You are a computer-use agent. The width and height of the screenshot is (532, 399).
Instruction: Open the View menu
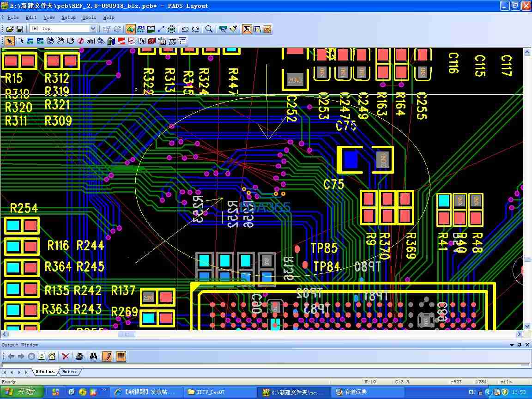click(x=49, y=17)
